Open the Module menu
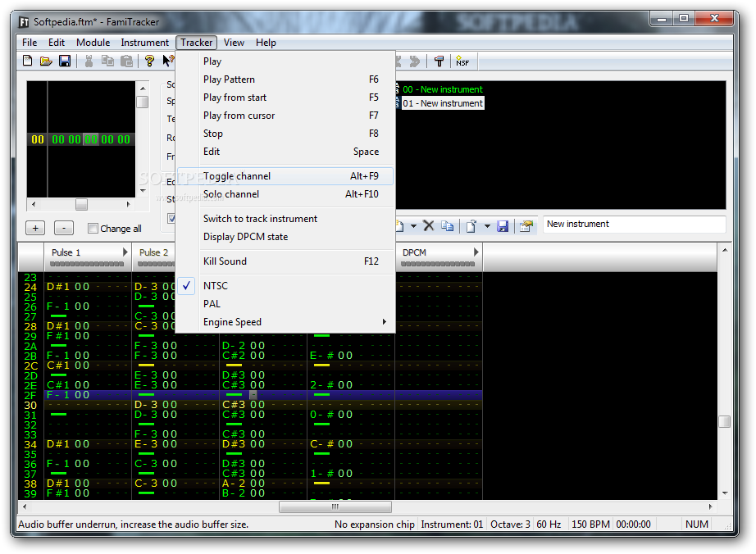Viewport: 756px width, 554px height. tap(93, 43)
